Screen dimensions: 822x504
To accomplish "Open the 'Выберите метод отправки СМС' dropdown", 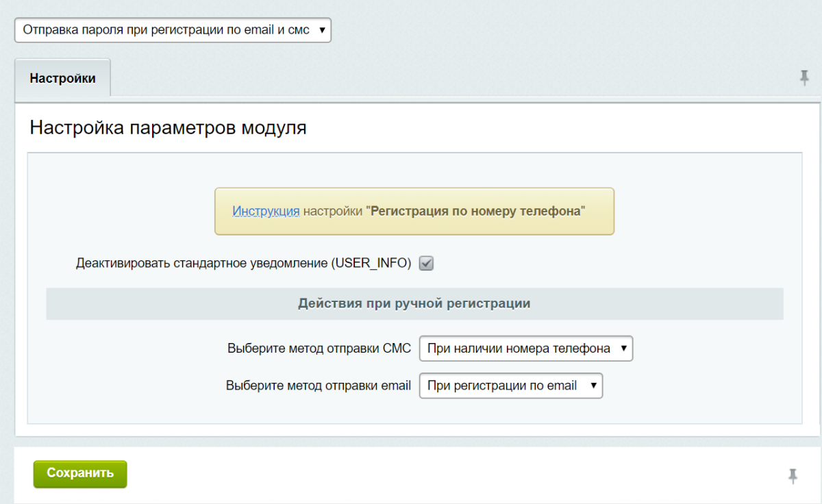I will [x=527, y=349].
